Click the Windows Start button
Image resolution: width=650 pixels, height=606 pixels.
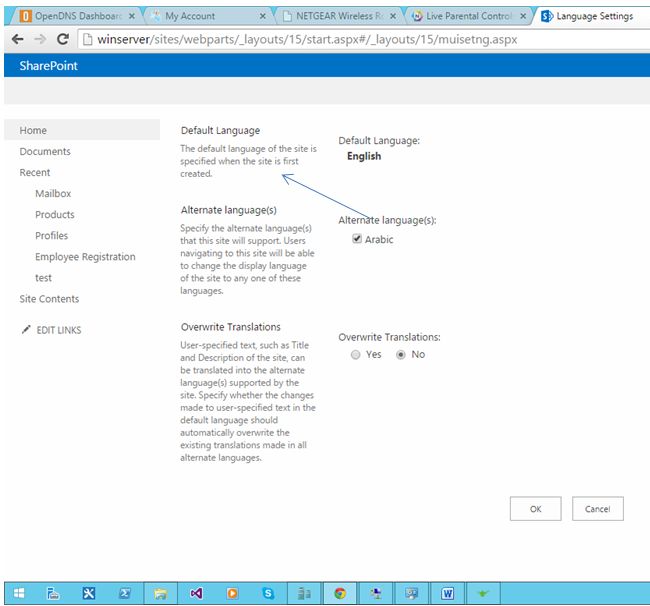[19, 593]
